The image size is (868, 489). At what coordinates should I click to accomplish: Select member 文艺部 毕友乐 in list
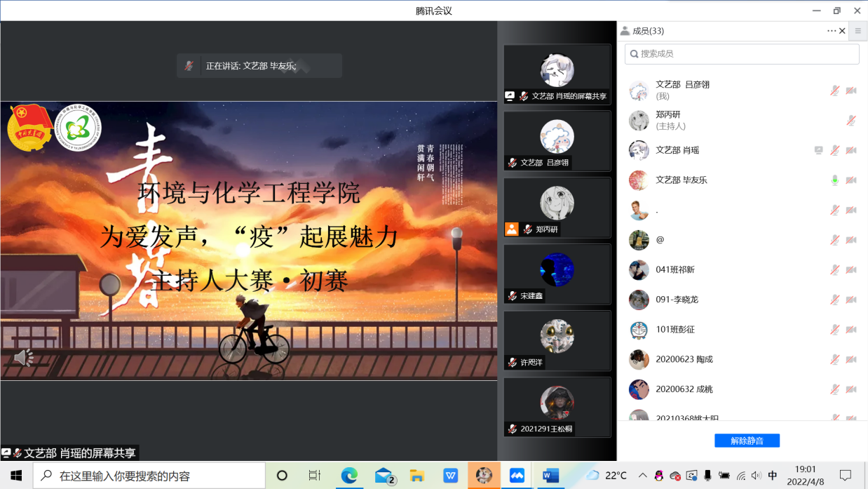(x=742, y=180)
